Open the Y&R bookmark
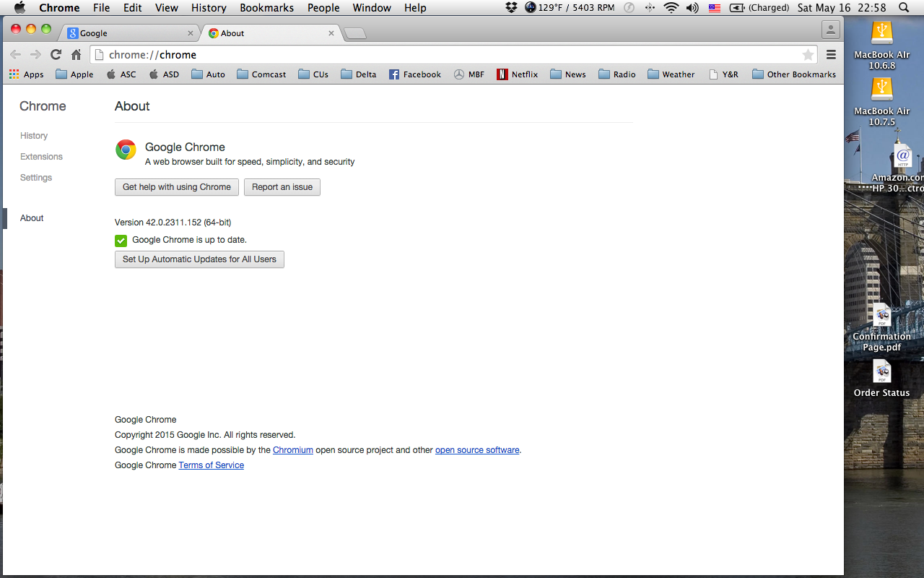Viewport: 924px width, 578px height. tap(724, 74)
